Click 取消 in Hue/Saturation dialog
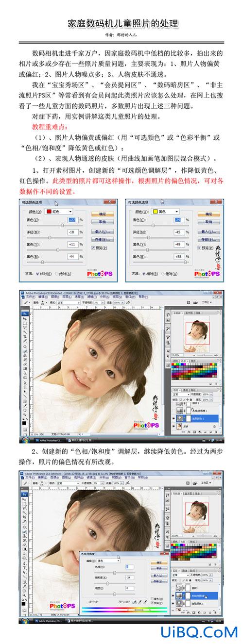Viewport: 243px width, 644px height. pyautogui.click(x=159, y=568)
